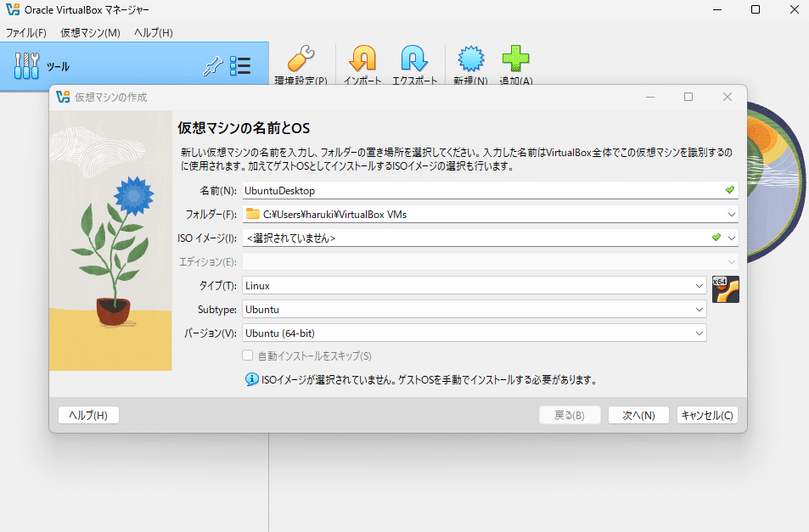Click the disabled Edition (エディション) dropdown
Viewport: 809px width, 532px height.
pos(490,262)
